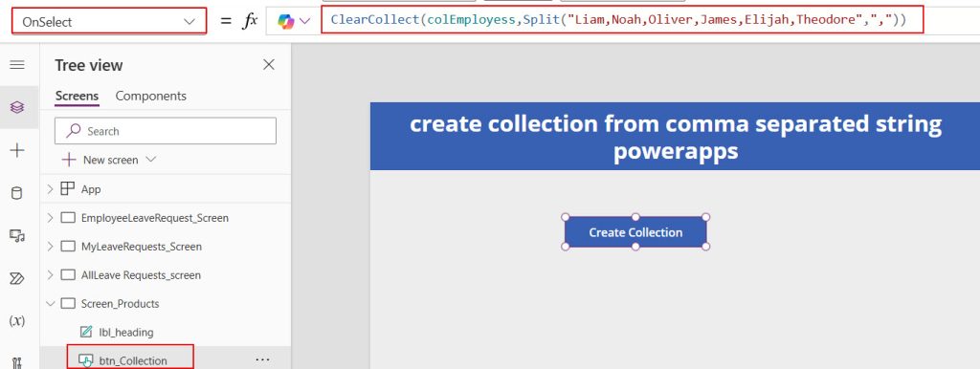
Task: Open the Power Automate icon in sidebar
Action: (17, 278)
